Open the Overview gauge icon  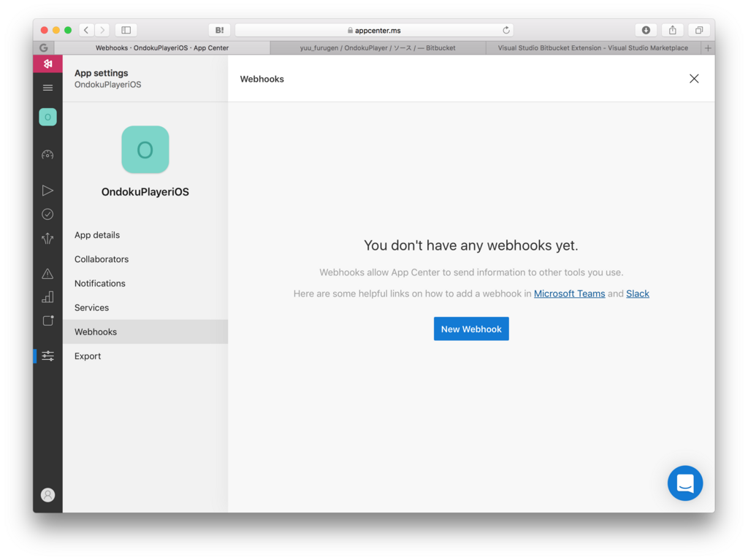pyautogui.click(x=47, y=155)
